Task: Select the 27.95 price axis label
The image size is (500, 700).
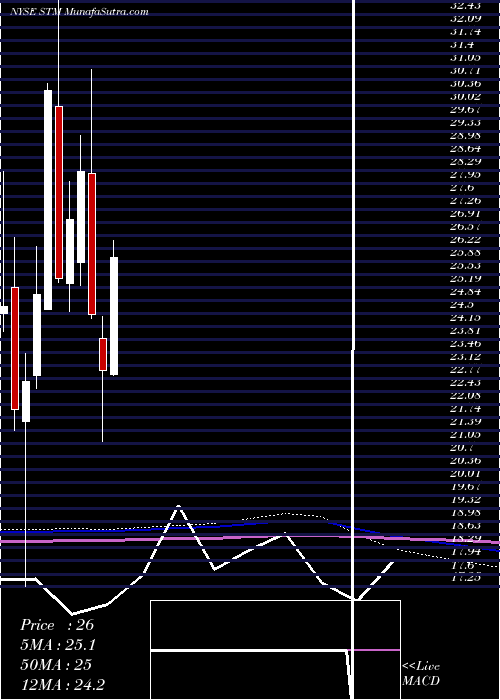Action: 466,175
